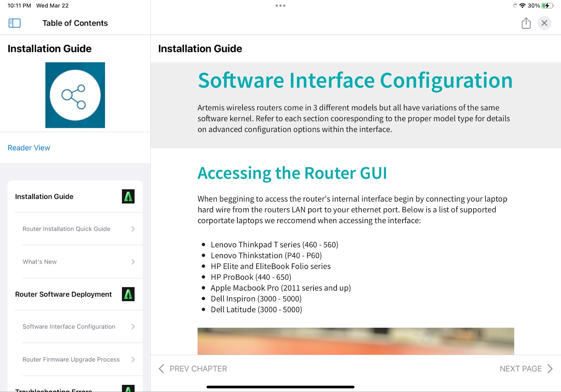Toggle the sidebar panel icon
This screenshot has width=561, height=392.
[14, 23]
